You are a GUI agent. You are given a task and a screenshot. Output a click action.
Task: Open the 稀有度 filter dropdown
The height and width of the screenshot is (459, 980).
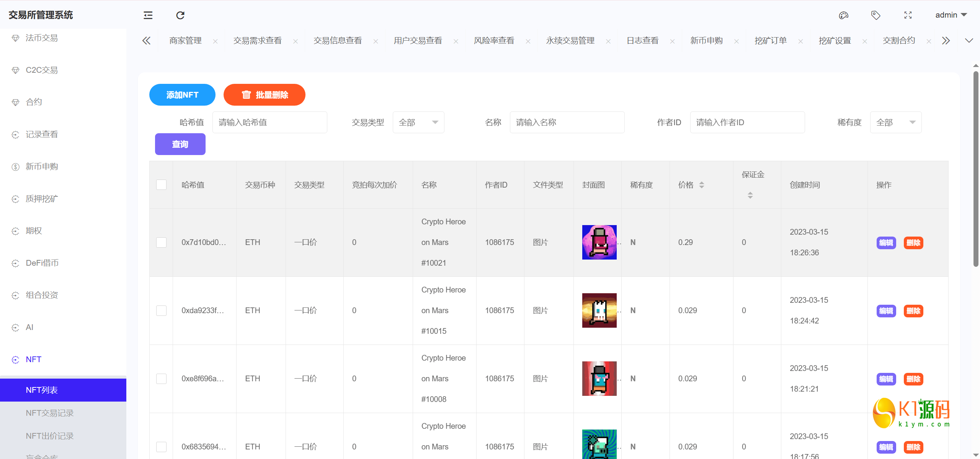tap(896, 122)
